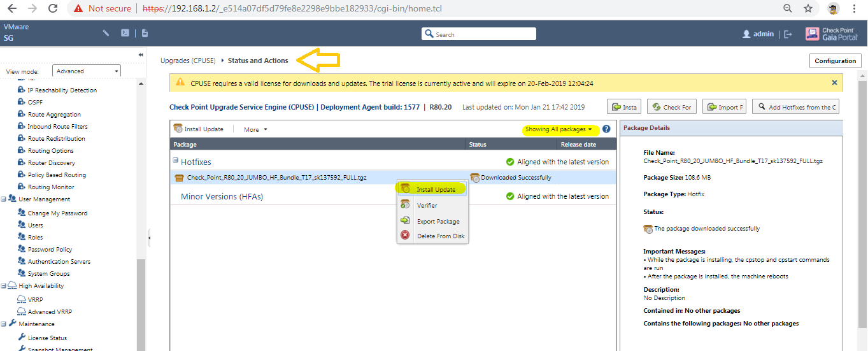Screen dimensions: 868x351
Task: Click browser back arrow
Action: 13,9
